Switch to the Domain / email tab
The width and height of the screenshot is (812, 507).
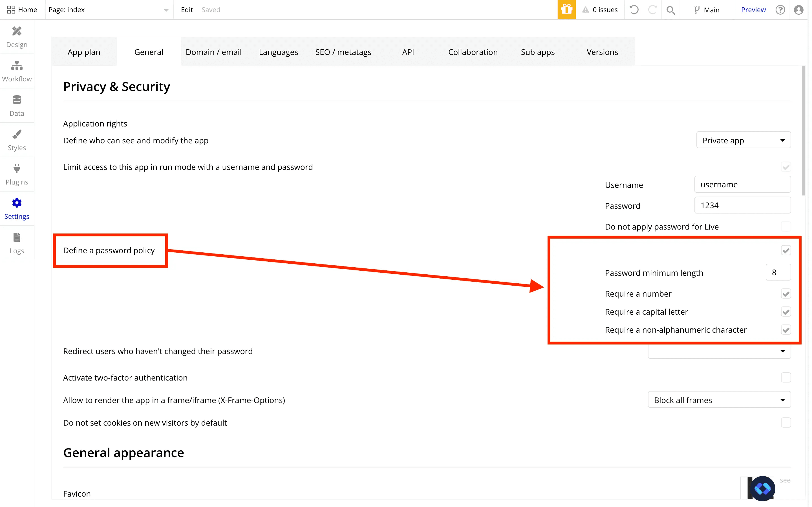(x=213, y=52)
